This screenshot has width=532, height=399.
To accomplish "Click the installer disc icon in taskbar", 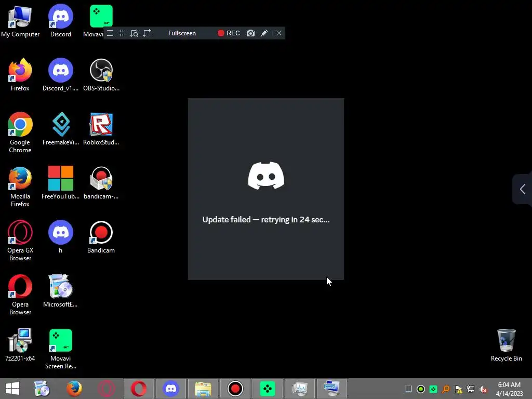I will (x=42, y=389).
